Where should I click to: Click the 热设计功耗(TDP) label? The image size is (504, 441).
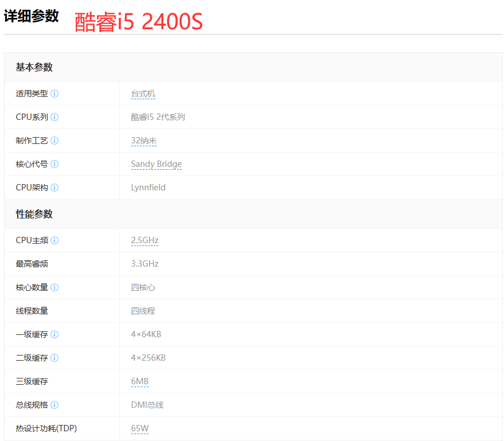(x=46, y=428)
